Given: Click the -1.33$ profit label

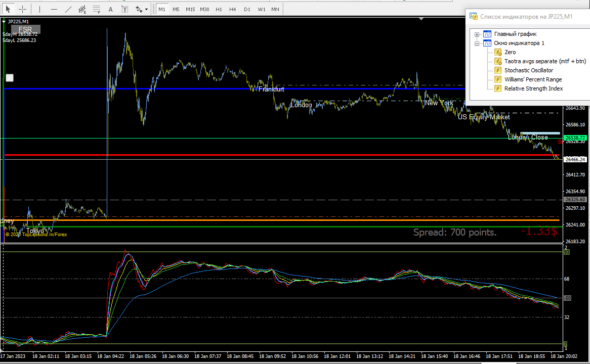Looking at the screenshot, I should 539,231.
